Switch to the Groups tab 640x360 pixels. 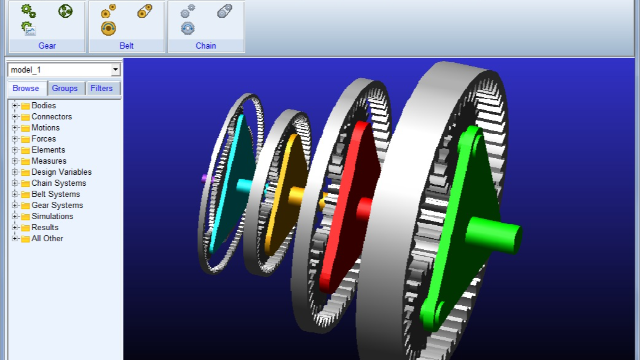[x=64, y=88]
